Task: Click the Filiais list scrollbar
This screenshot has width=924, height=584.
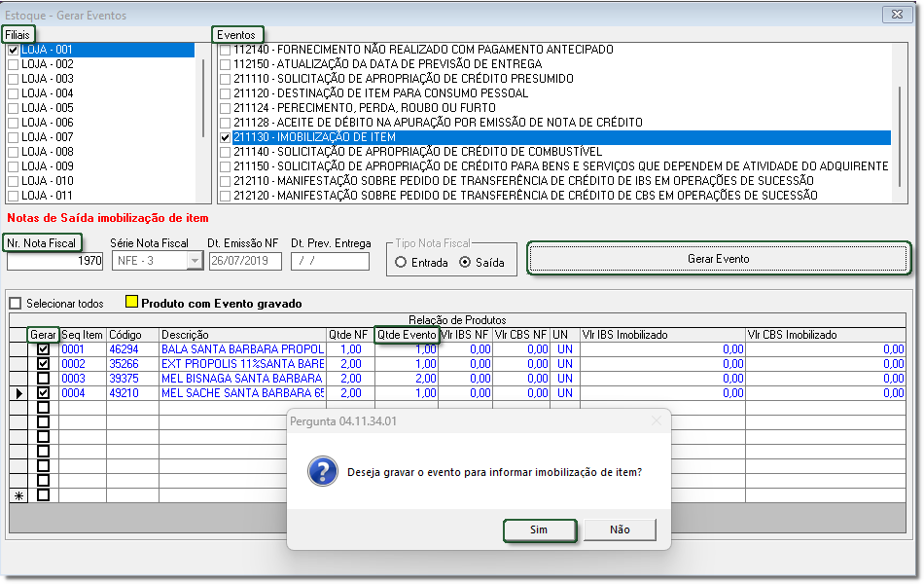Action: [x=203, y=97]
